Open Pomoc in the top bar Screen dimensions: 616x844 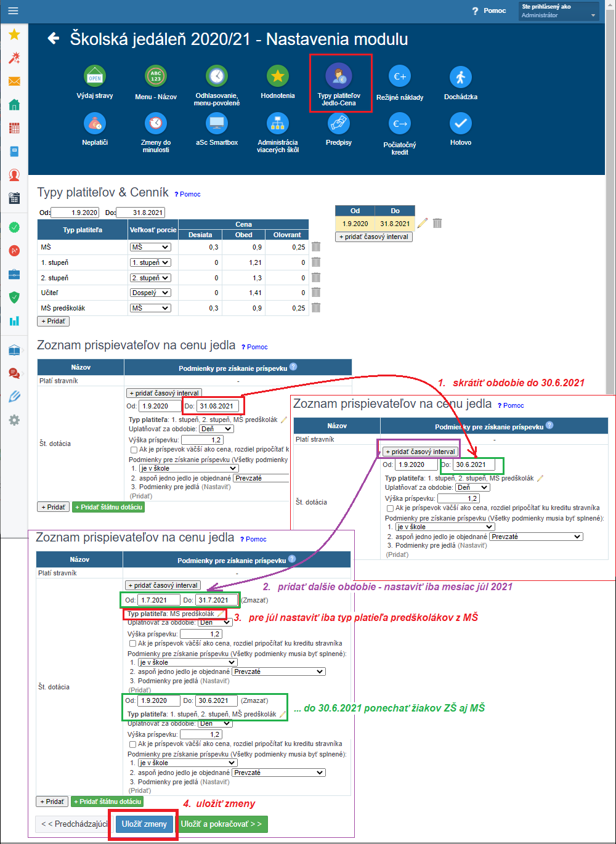pos(489,11)
